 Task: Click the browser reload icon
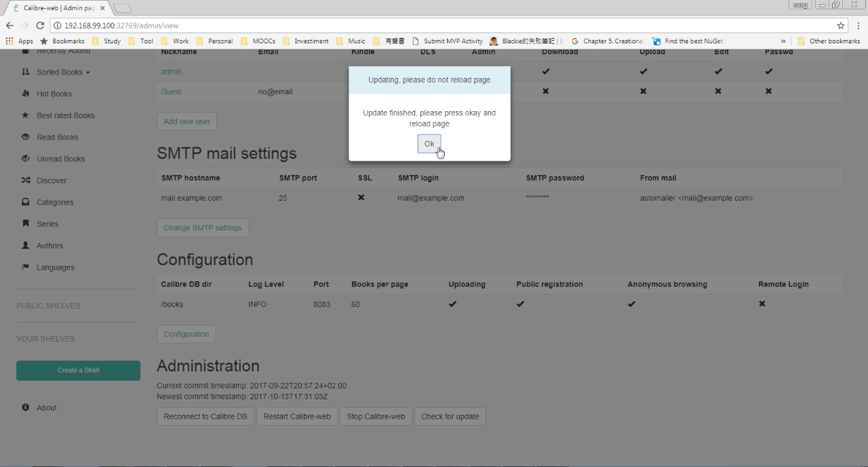point(40,25)
